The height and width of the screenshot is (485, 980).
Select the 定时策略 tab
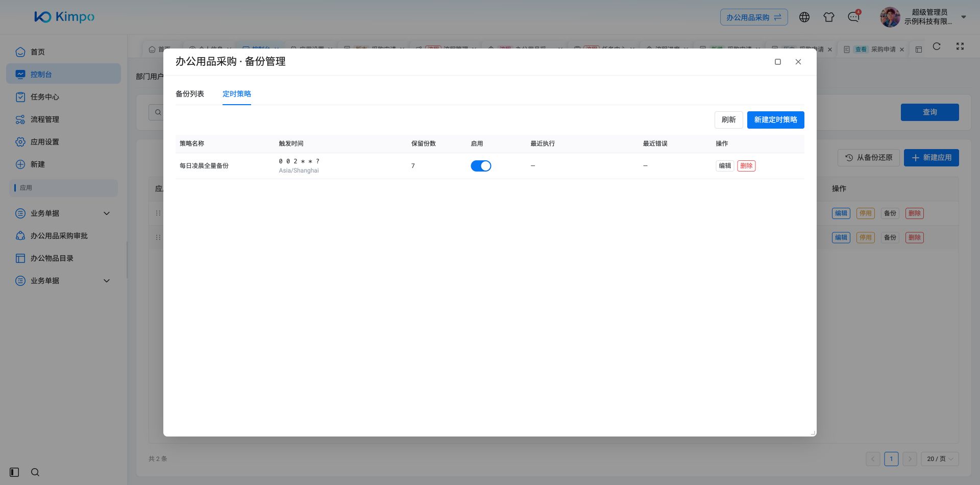pyautogui.click(x=237, y=94)
